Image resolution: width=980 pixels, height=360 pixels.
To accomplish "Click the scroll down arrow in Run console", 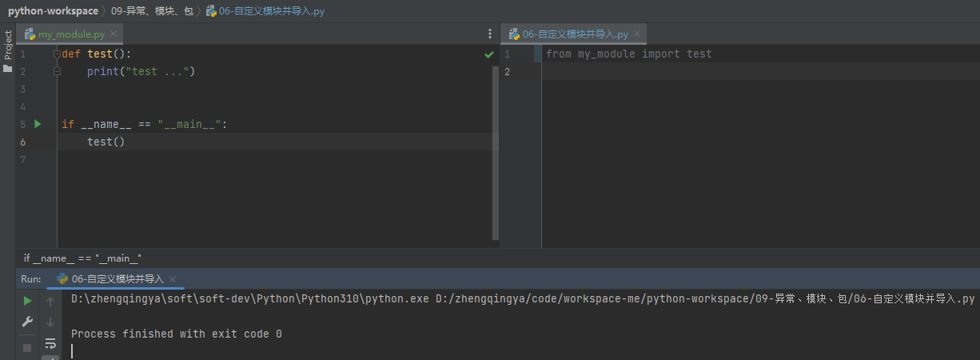I will point(50,322).
